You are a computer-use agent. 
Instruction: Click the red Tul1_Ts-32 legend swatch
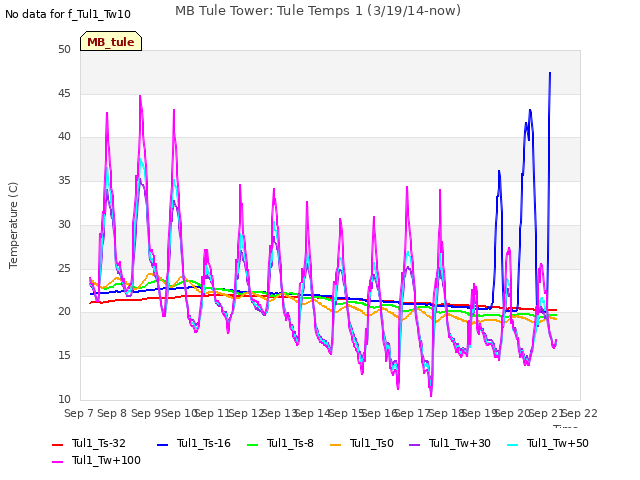pyautogui.click(x=58, y=444)
